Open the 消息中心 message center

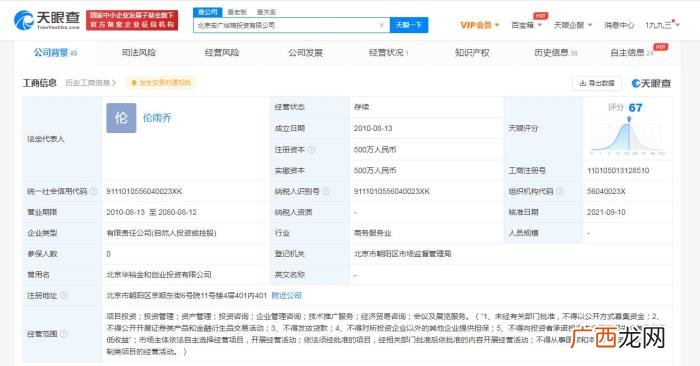(619, 25)
